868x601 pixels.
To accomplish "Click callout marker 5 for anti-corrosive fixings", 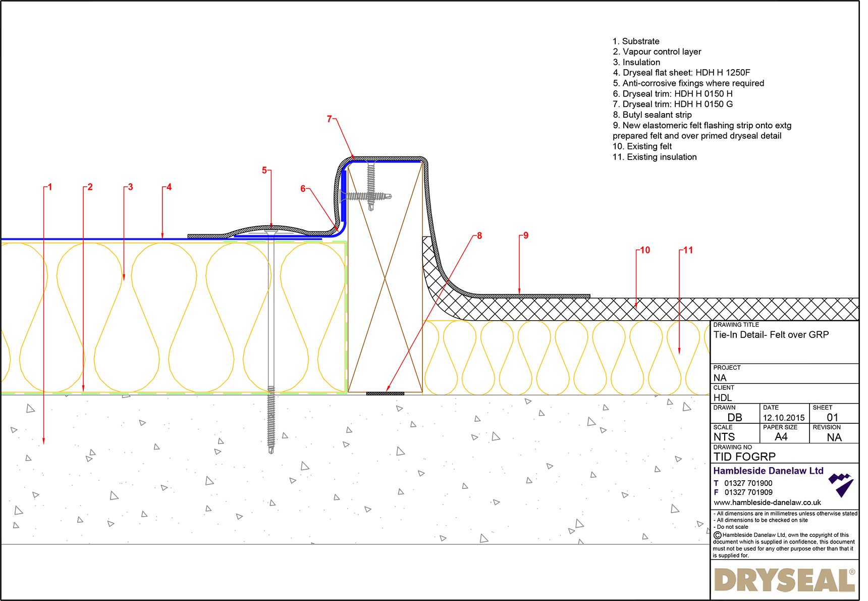I will pyautogui.click(x=264, y=170).
